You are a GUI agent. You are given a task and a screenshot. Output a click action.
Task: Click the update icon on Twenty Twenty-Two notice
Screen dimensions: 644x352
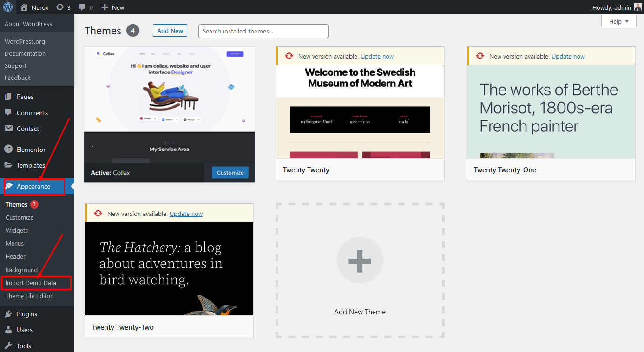click(98, 214)
